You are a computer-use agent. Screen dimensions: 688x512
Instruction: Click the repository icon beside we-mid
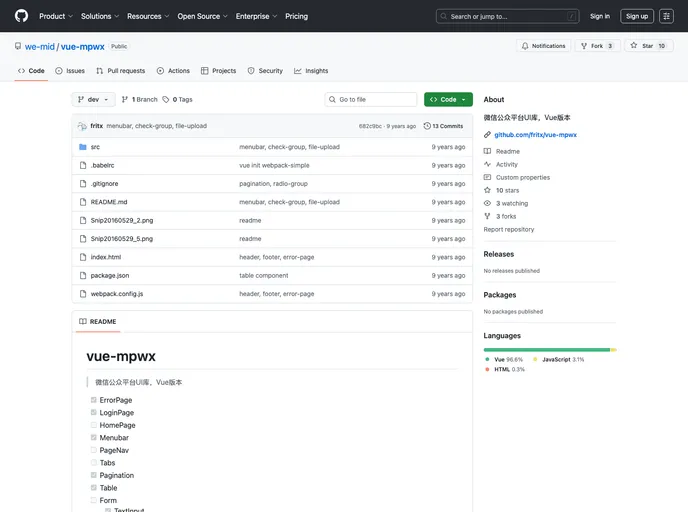18,46
